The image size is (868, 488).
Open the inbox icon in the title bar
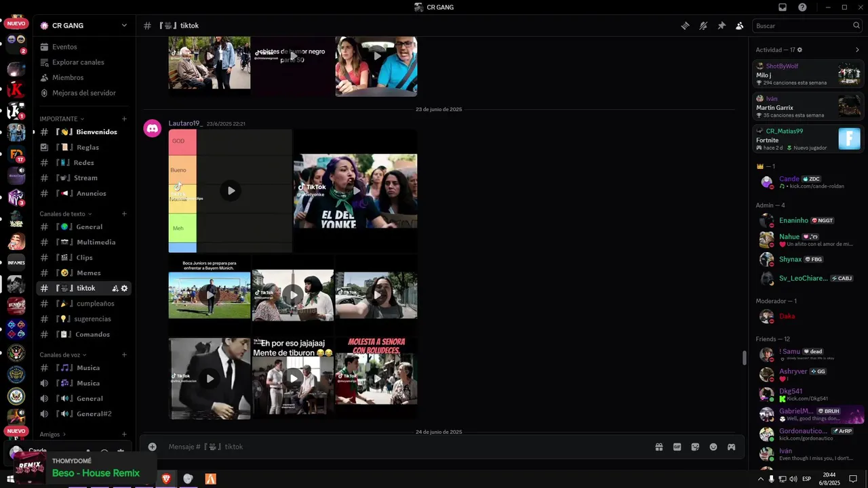click(783, 7)
